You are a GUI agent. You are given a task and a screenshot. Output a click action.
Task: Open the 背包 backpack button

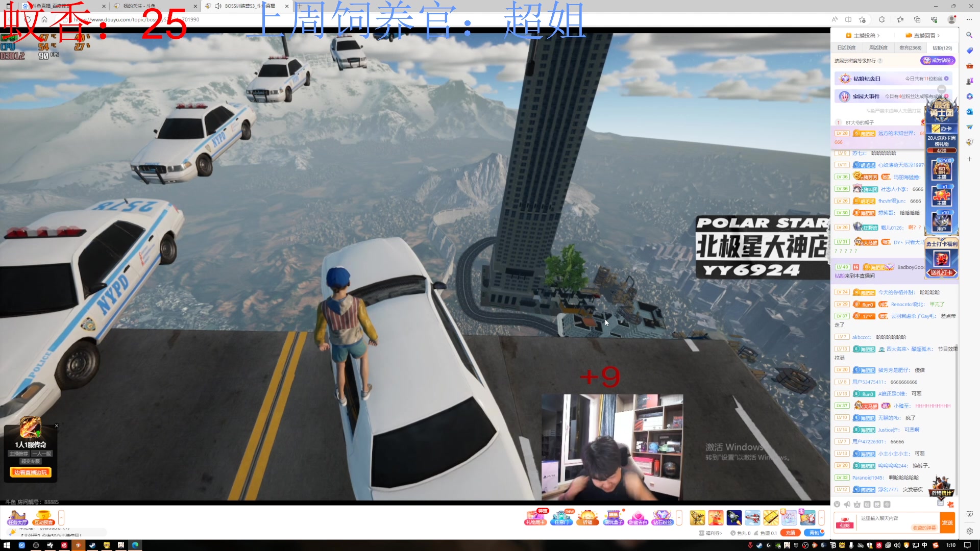(814, 533)
